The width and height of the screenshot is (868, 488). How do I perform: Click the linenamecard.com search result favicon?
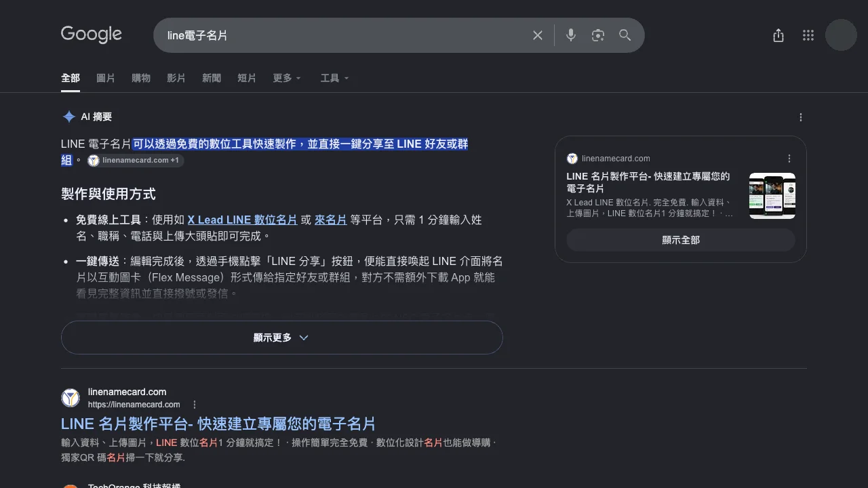coord(71,398)
